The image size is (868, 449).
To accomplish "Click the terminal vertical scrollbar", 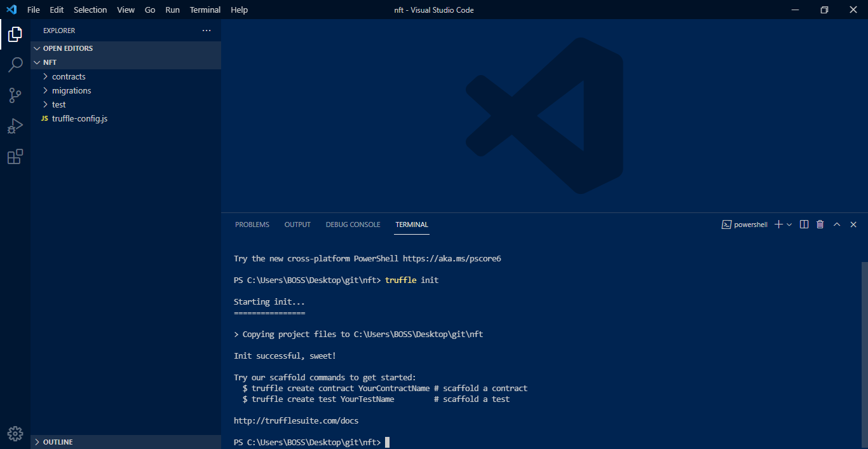I will 864,355.
